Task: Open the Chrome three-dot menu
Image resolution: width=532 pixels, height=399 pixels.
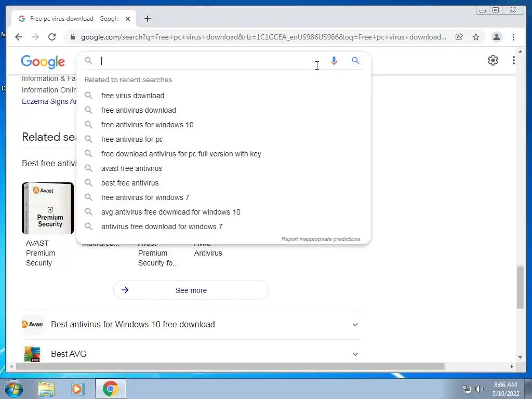Action: (513, 37)
